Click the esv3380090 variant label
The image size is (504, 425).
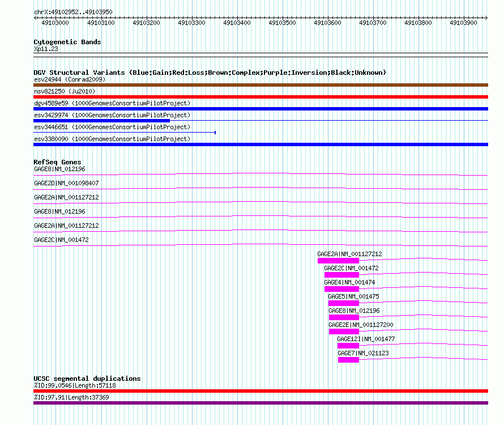[112, 139]
